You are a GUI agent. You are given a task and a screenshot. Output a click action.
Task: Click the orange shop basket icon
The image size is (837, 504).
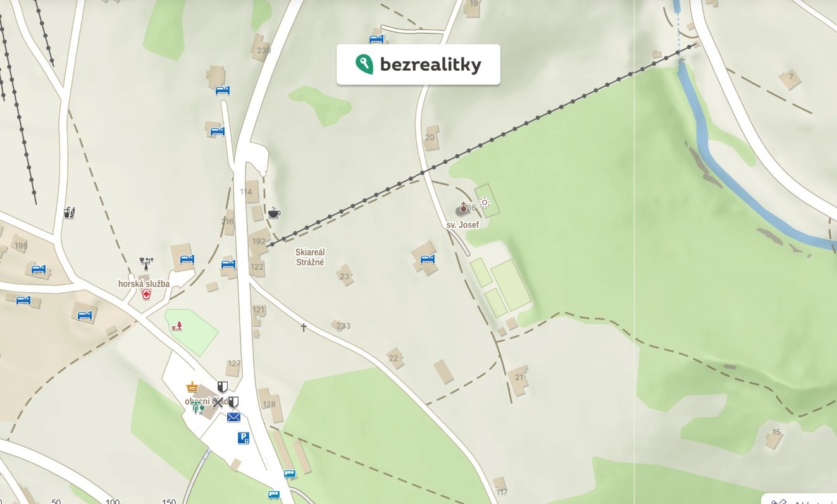tap(192, 387)
